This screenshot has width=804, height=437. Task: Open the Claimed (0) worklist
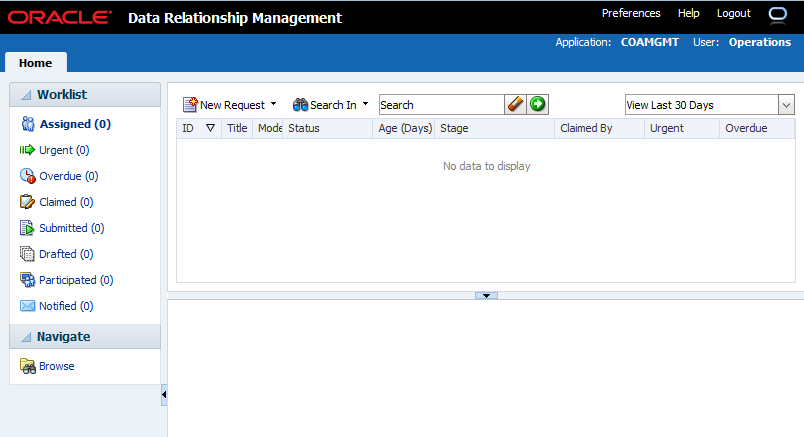tap(66, 202)
